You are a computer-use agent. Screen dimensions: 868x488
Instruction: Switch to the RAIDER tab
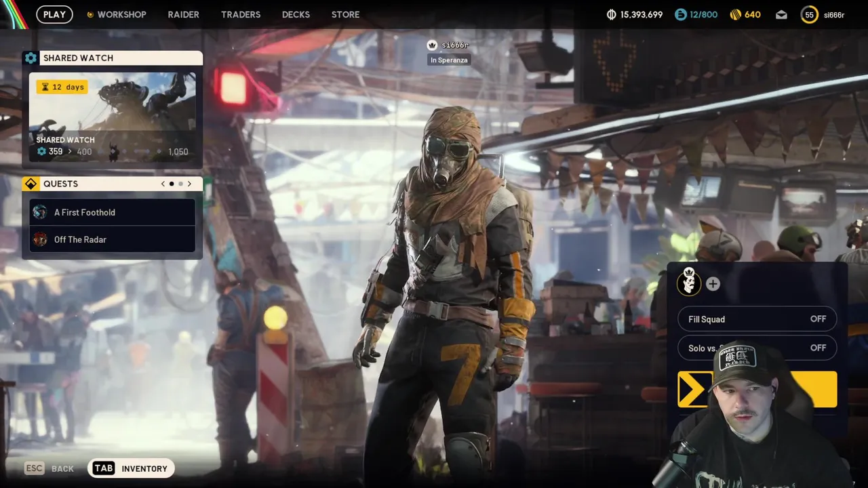pyautogui.click(x=184, y=14)
